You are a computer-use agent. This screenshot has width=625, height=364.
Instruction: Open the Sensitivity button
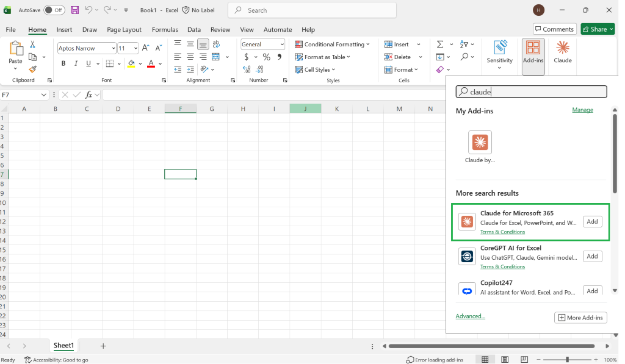pos(499,55)
